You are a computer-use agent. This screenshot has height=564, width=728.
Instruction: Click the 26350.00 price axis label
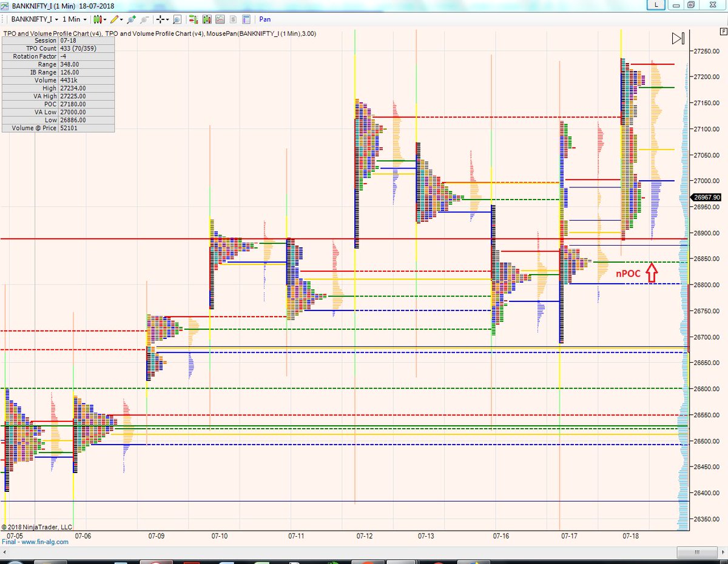click(x=707, y=519)
